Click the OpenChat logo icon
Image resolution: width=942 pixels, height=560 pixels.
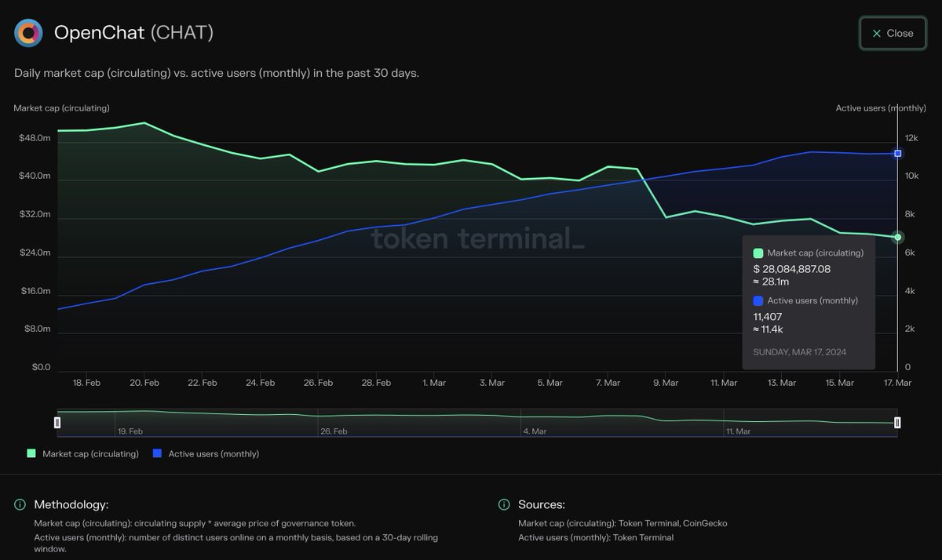28,33
